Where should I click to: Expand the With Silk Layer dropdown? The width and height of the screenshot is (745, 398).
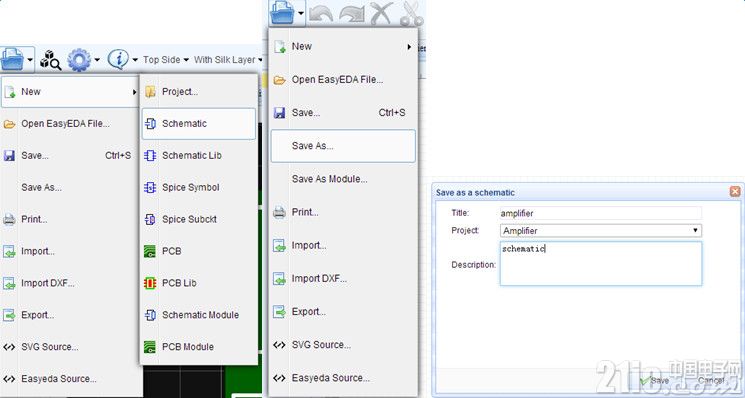pyautogui.click(x=228, y=60)
